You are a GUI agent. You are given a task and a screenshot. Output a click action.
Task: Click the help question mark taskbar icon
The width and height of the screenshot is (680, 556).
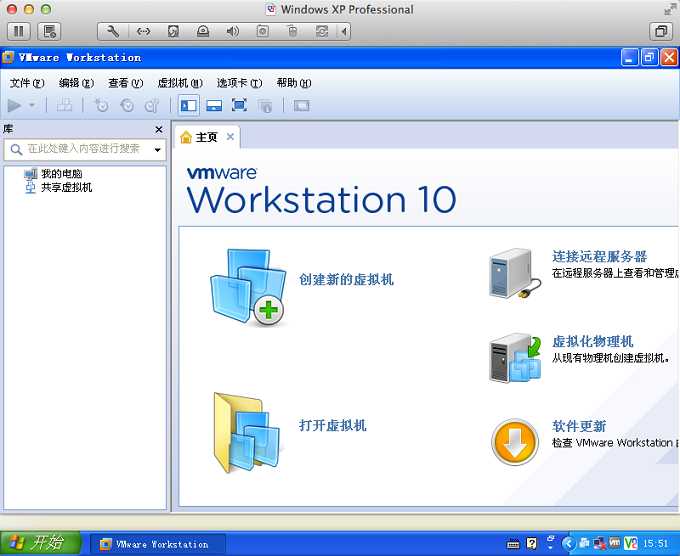(532, 543)
